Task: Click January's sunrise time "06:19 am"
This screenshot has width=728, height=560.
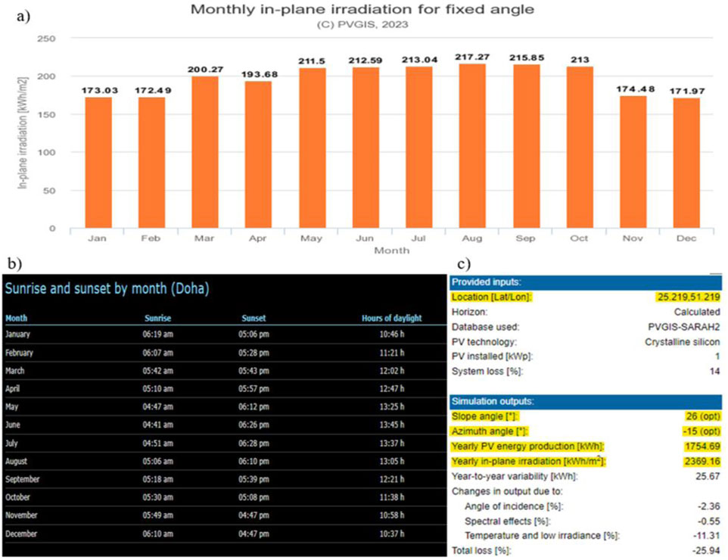Action: 158,334
